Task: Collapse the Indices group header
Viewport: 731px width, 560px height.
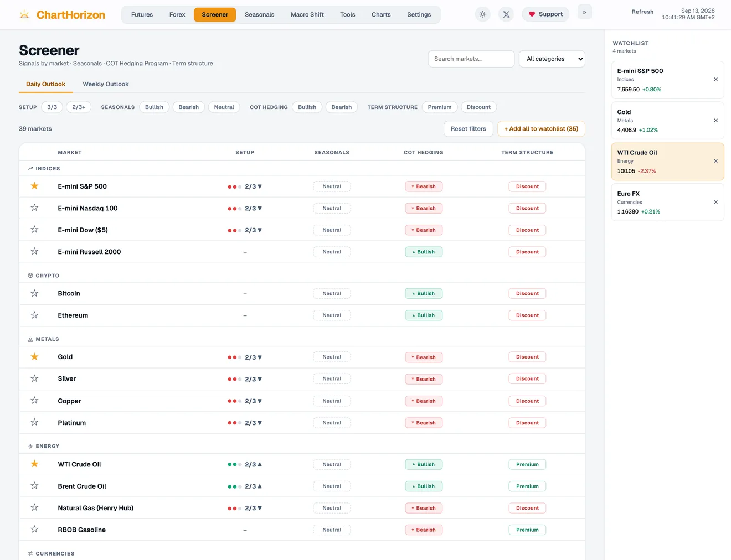Action: tap(302, 169)
